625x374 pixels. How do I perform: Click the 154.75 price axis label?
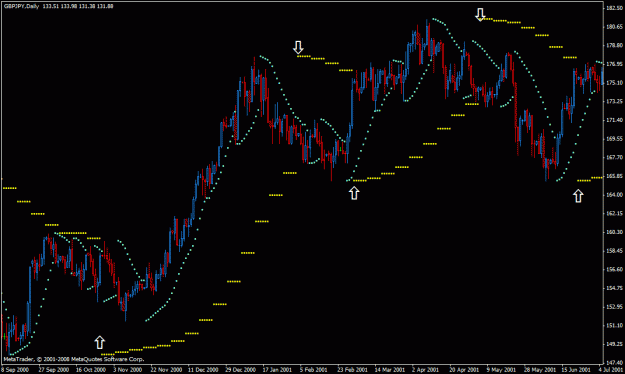[614, 288]
